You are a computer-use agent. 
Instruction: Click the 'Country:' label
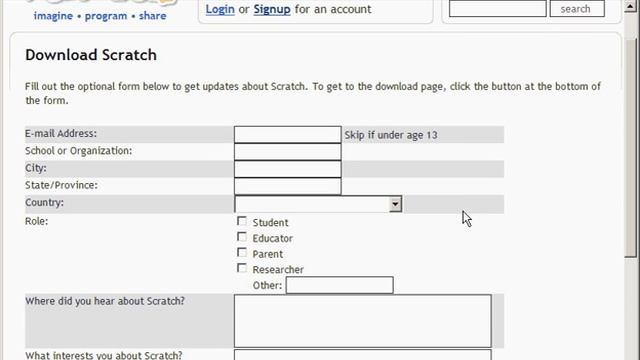(x=44, y=202)
